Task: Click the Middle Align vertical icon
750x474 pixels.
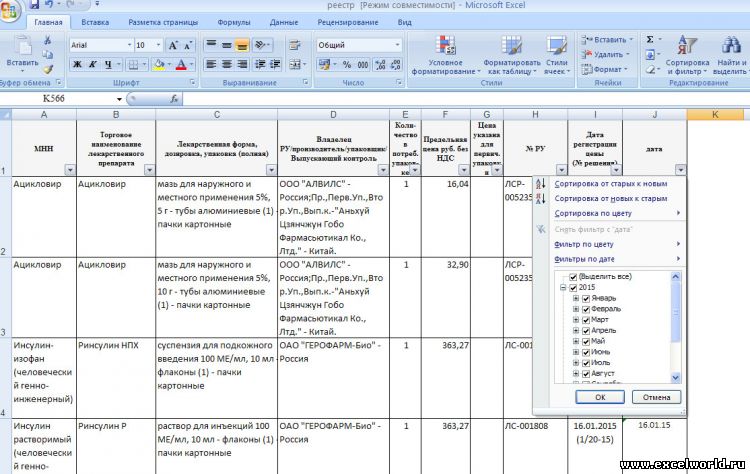Action: pyautogui.click(x=227, y=45)
